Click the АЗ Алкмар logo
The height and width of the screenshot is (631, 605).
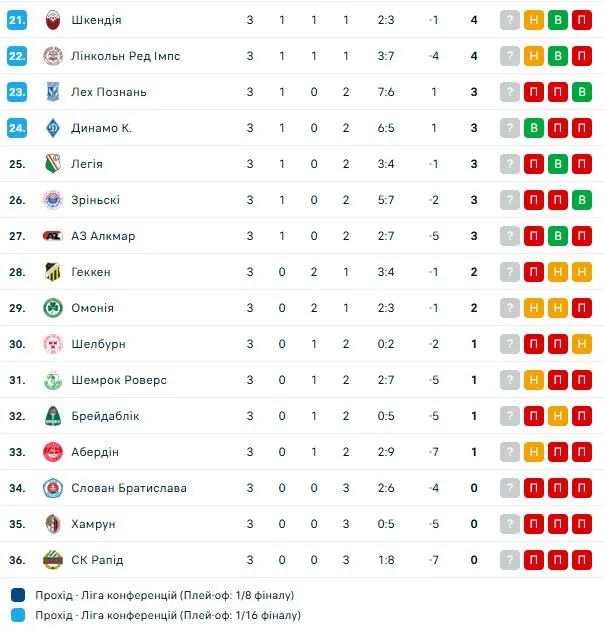[53, 236]
